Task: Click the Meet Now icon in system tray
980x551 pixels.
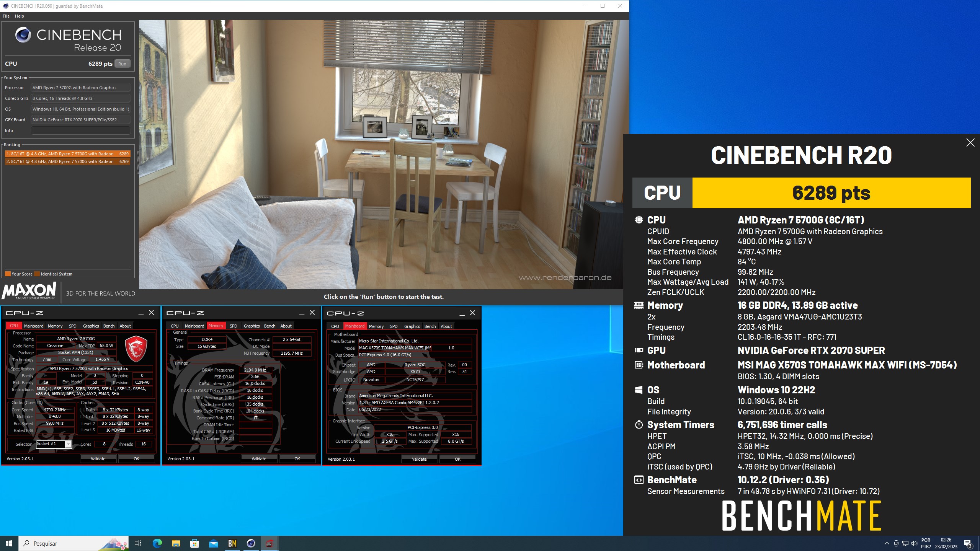Action: click(896, 543)
